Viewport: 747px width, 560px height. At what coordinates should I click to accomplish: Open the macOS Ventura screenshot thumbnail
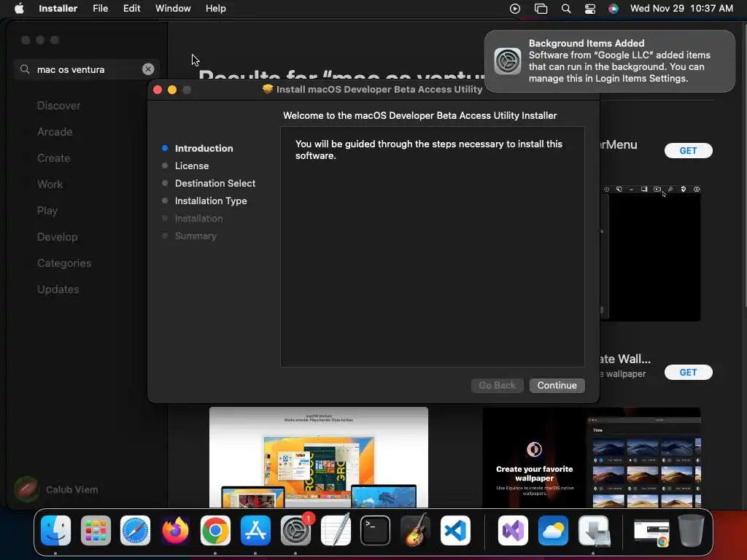(x=319, y=457)
